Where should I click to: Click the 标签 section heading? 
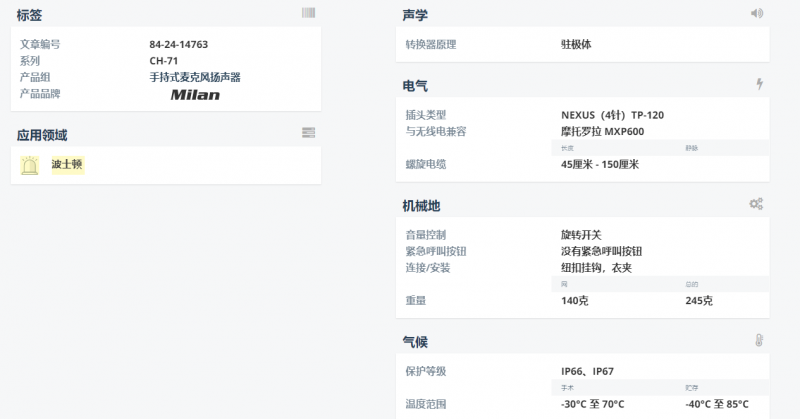click(x=29, y=15)
